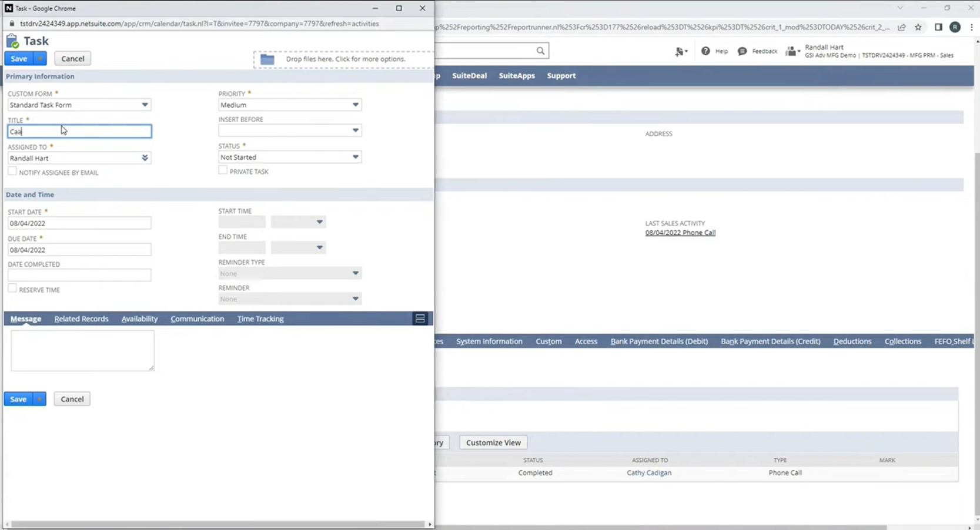Click into the Message text area
The image size is (980, 530).
point(82,350)
